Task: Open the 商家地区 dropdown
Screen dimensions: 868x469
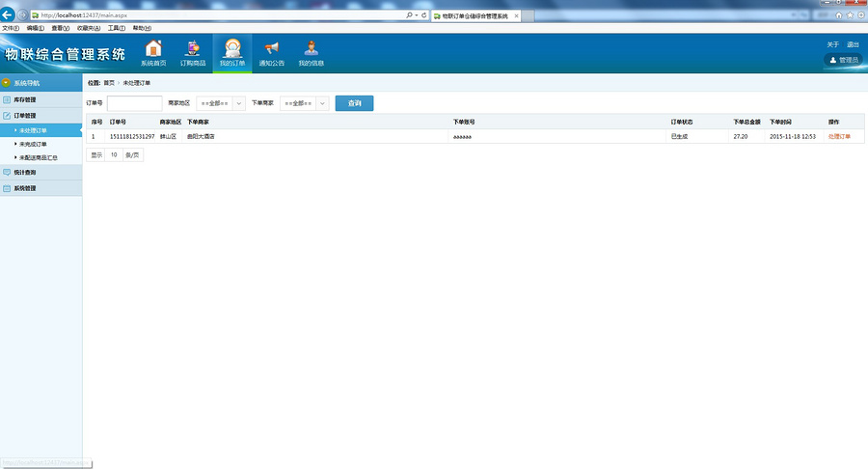Action: tap(221, 103)
